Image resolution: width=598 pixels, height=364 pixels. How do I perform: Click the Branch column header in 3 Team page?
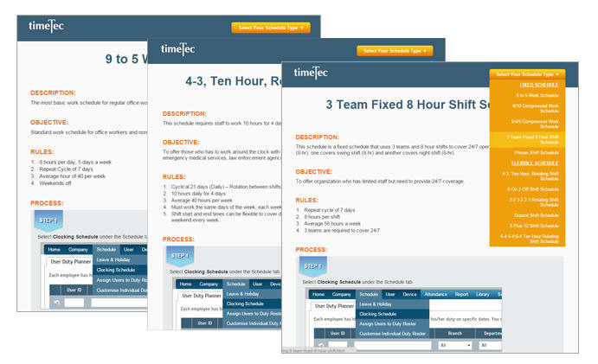[x=455, y=334]
